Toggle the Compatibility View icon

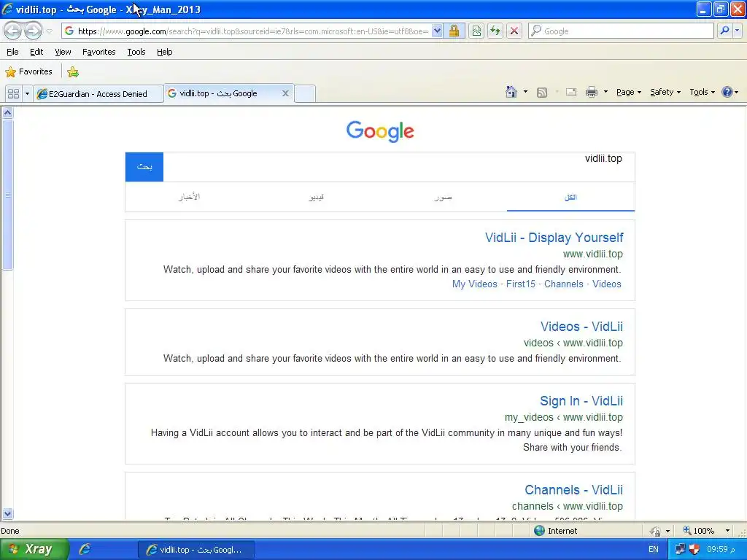point(476,31)
